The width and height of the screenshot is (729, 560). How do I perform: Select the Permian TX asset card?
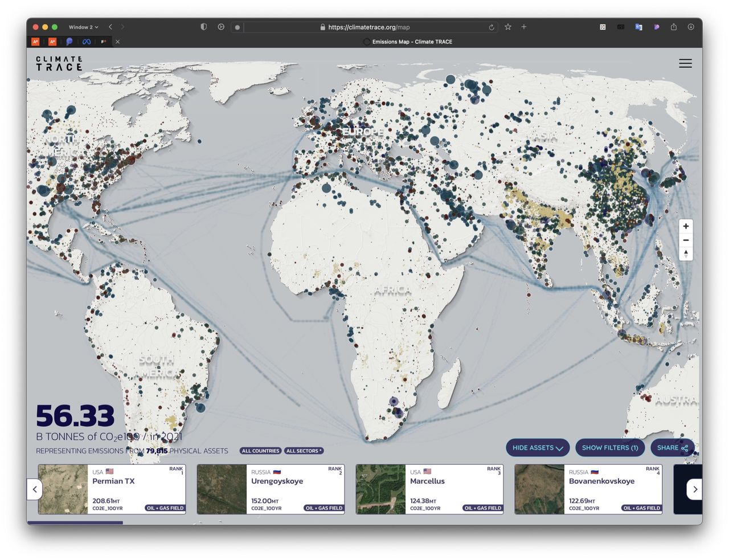[x=112, y=489]
